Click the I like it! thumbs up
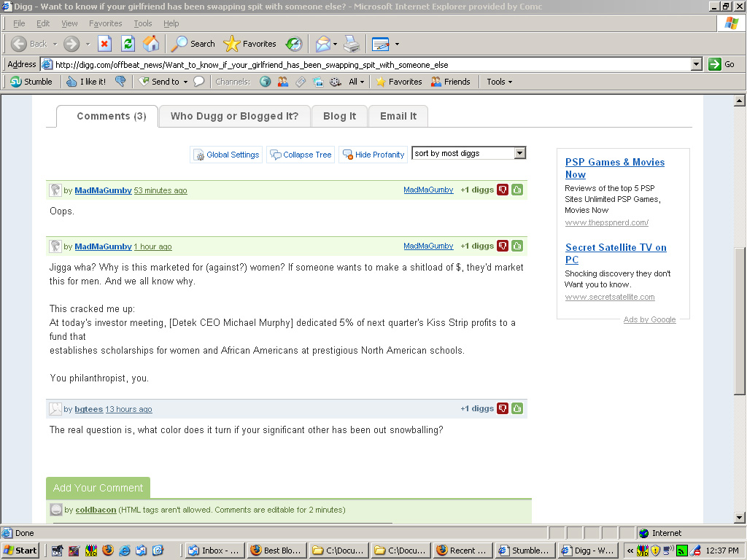This screenshot has height=560, width=747. click(86, 82)
